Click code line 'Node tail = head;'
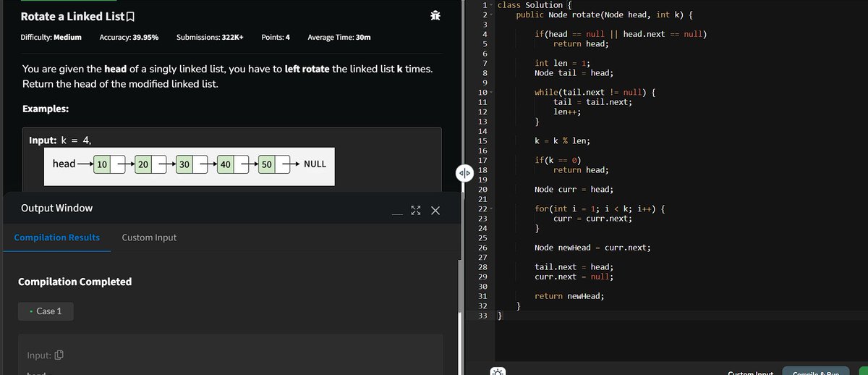Image resolution: width=868 pixels, height=375 pixels. 574,73
